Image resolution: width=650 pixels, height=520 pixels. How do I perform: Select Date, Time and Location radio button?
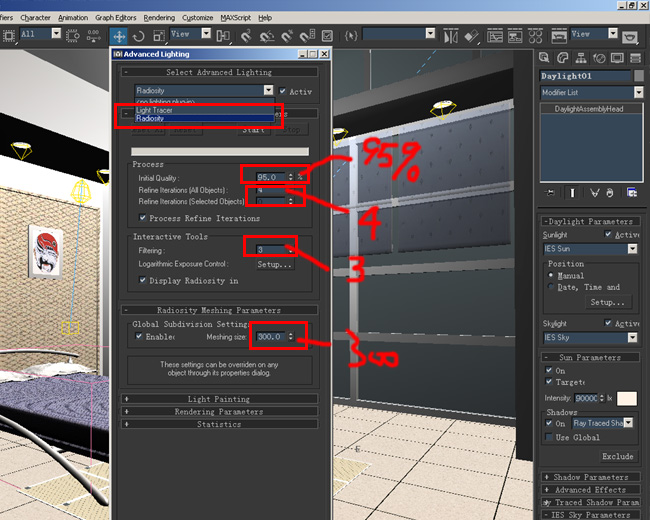point(551,287)
